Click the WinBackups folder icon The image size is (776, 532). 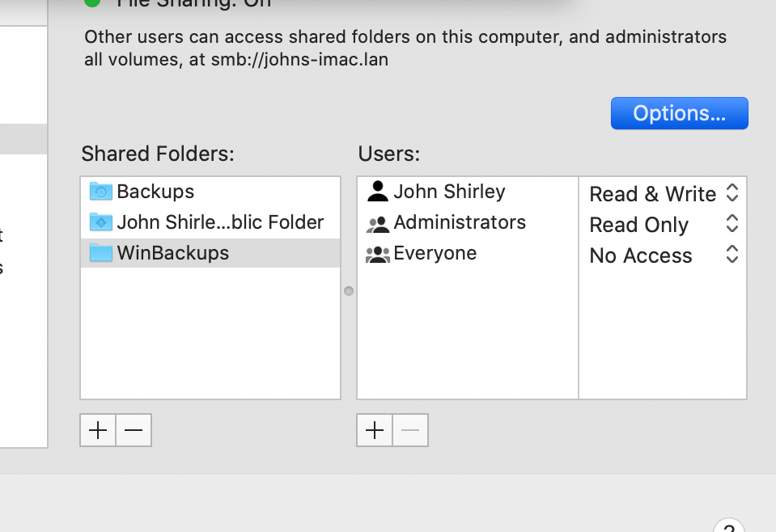[100, 253]
